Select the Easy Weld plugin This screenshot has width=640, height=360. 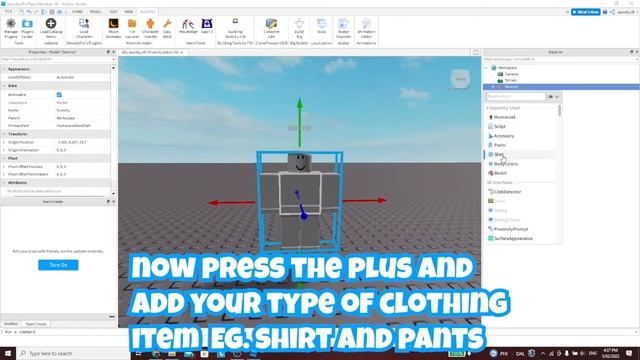pyautogui.click(x=167, y=28)
